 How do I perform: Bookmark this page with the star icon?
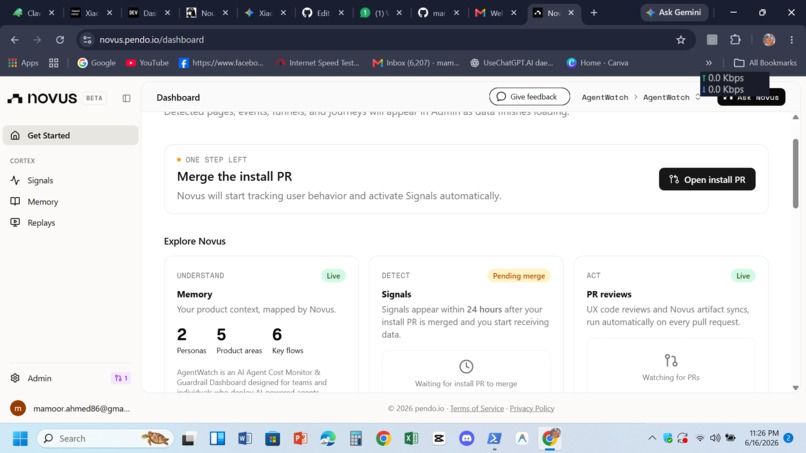click(x=681, y=40)
